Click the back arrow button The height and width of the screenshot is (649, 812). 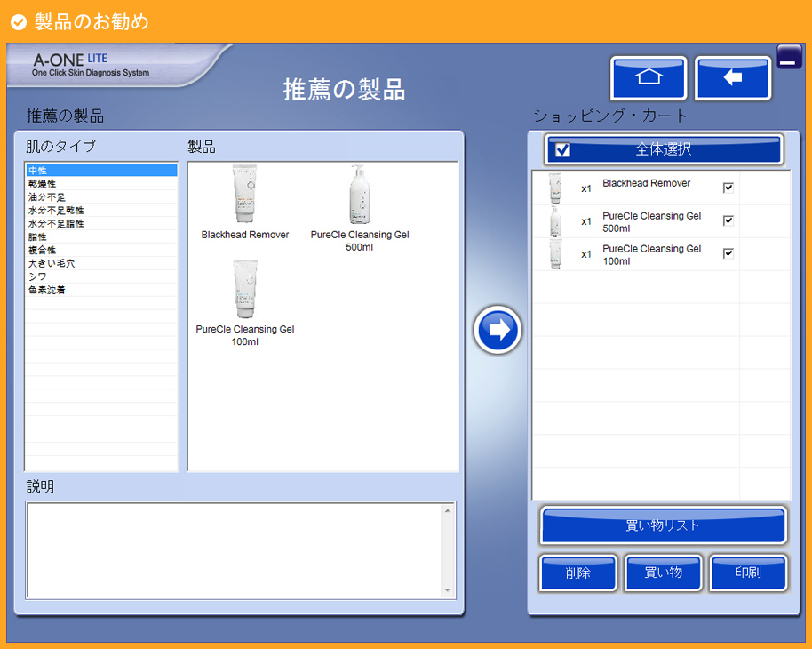pyautogui.click(x=732, y=78)
